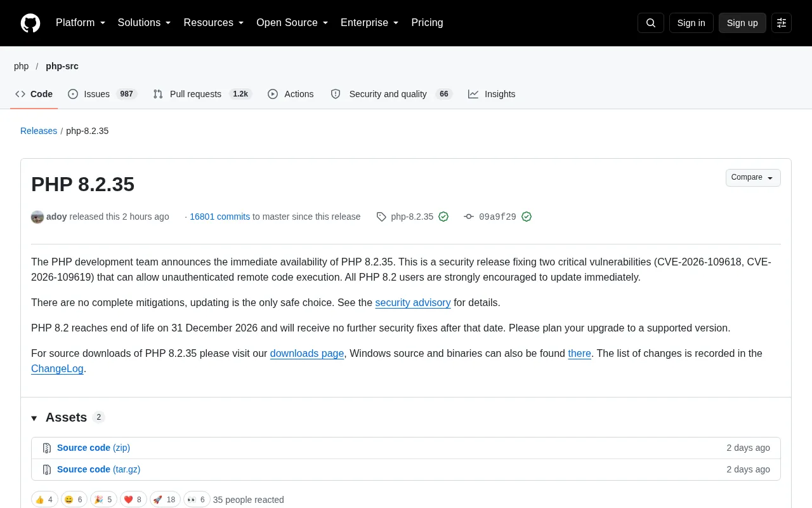Viewport: 812px width, 508px height.
Task: Go to the Releases breadcrumb link
Action: point(39,131)
